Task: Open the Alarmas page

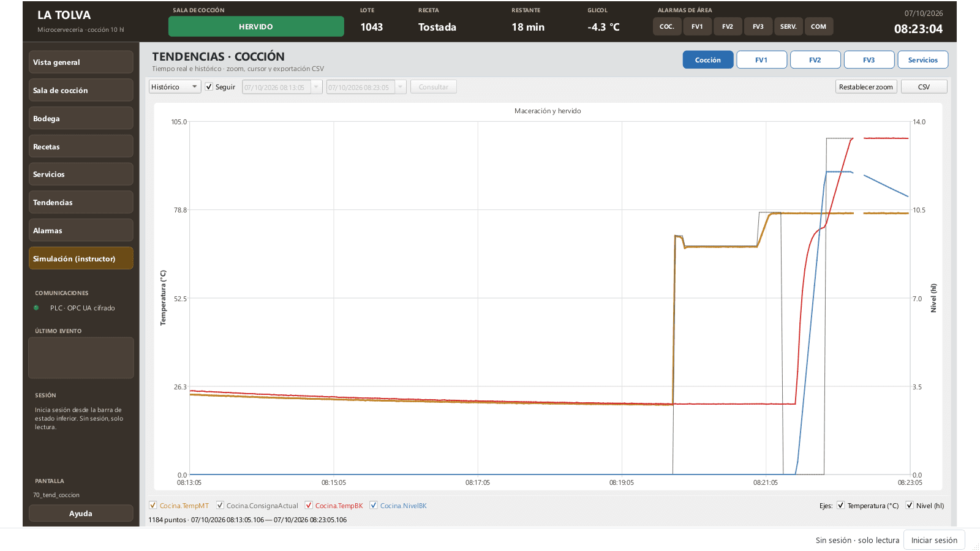Action: [x=81, y=230]
